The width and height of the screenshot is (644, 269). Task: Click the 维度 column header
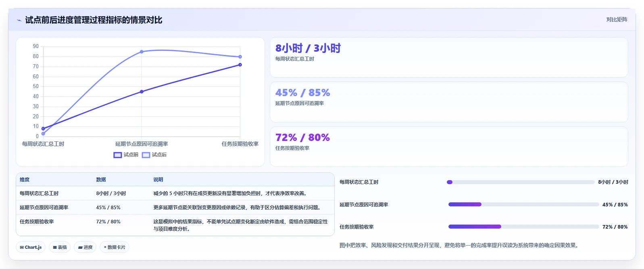[25, 180]
